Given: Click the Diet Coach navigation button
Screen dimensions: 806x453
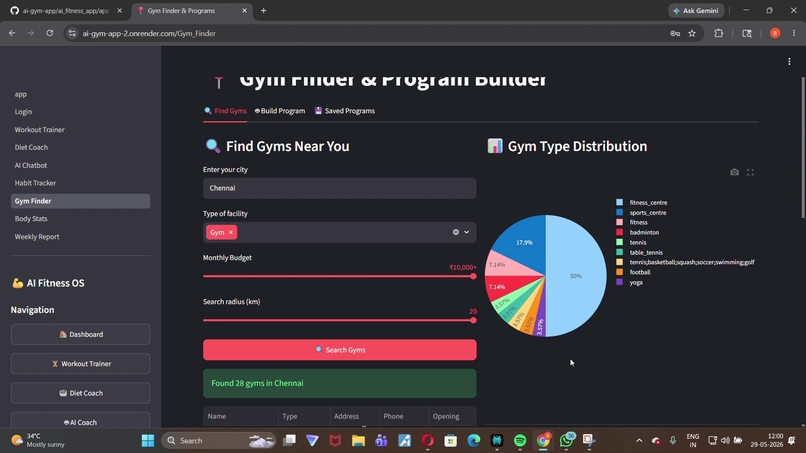Looking at the screenshot, I should coord(80,393).
